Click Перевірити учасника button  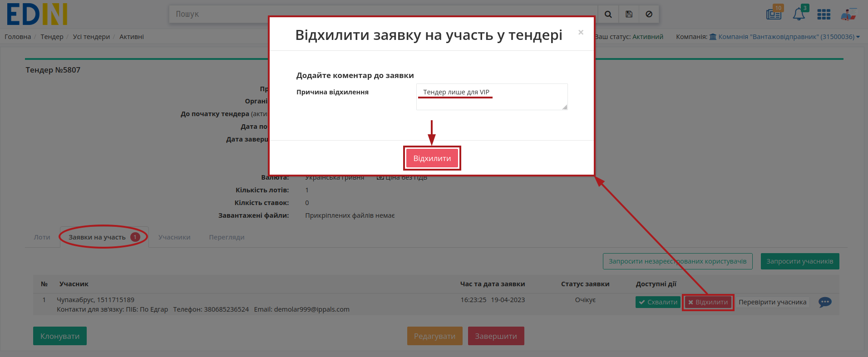[773, 302]
